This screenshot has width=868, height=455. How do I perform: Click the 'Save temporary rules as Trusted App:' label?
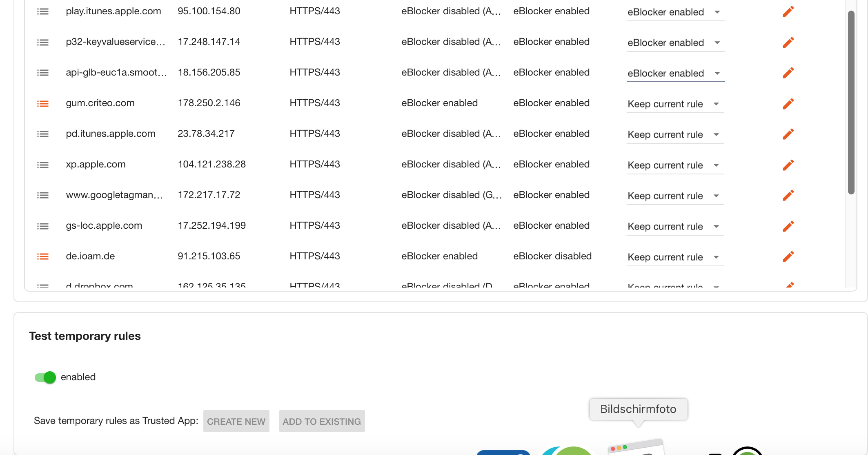tap(116, 421)
